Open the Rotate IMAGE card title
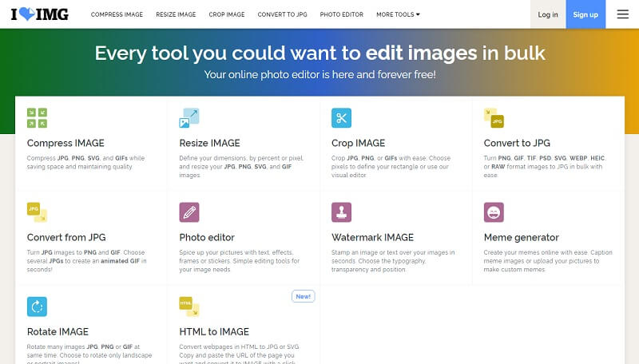639x364 pixels. click(x=58, y=332)
